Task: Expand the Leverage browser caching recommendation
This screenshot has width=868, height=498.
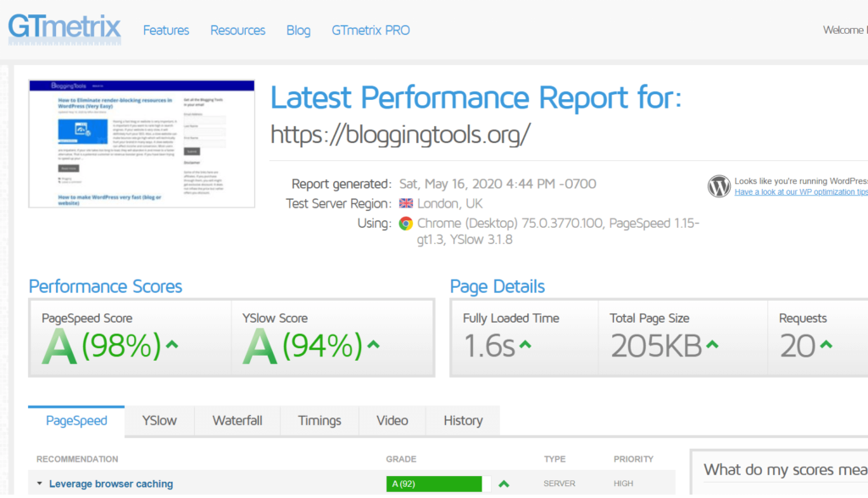Action: (x=110, y=484)
